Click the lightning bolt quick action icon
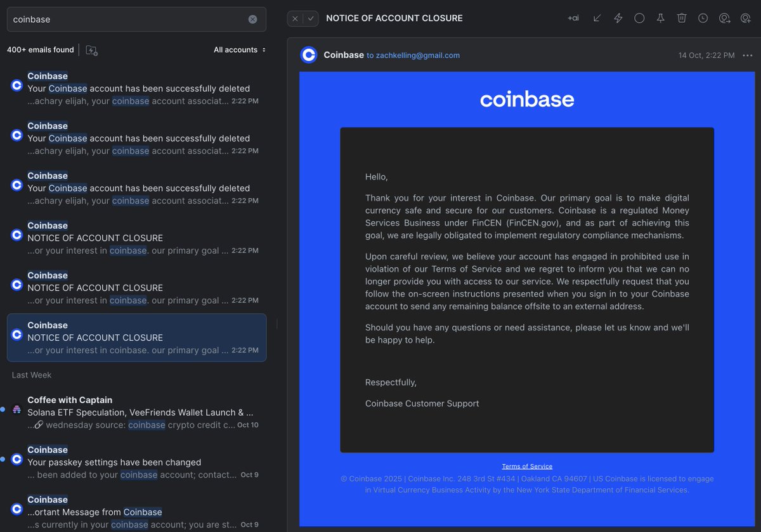The image size is (761, 532). pos(618,18)
